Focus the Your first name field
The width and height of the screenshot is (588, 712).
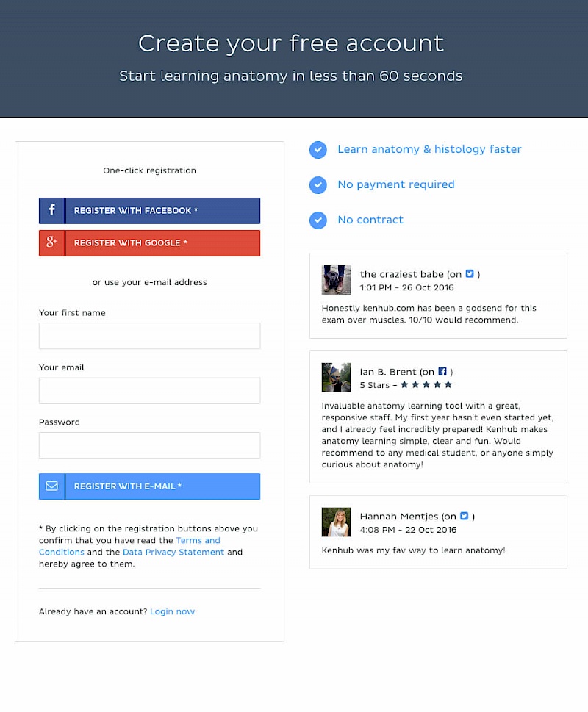point(149,336)
